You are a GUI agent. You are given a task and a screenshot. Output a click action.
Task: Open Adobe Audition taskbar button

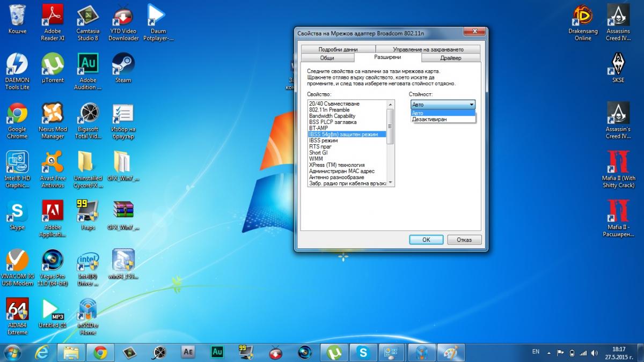pyautogui.click(x=217, y=352)
